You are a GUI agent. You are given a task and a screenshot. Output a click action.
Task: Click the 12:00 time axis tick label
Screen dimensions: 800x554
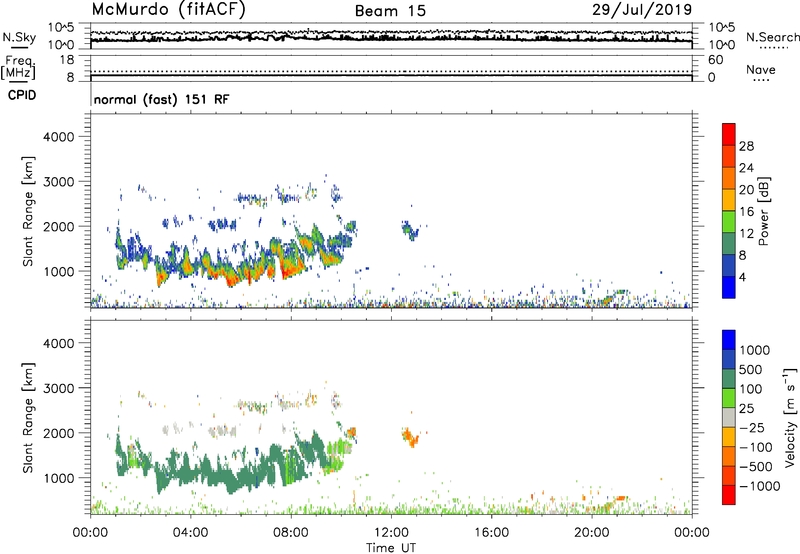(x=391, y=533)
